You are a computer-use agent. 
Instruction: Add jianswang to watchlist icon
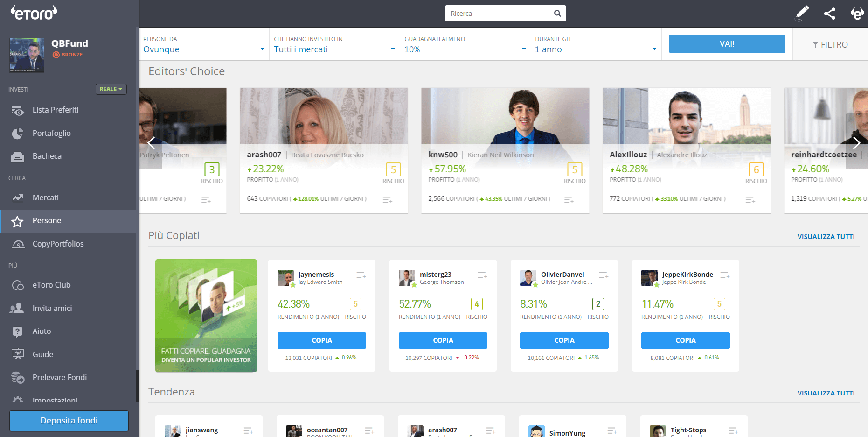click(x=248, y=430)
